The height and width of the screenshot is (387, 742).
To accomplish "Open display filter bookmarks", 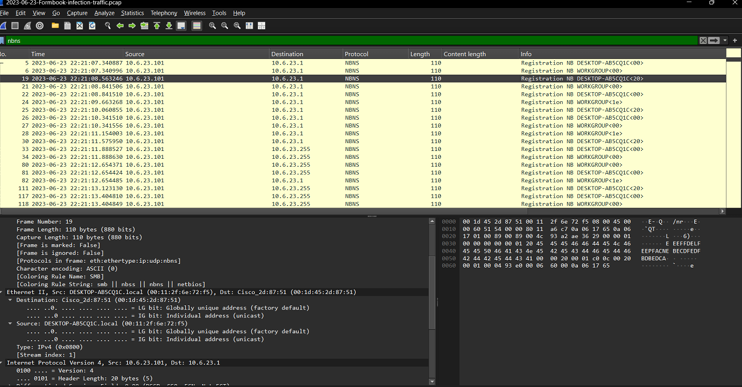I will coord(2,41).
